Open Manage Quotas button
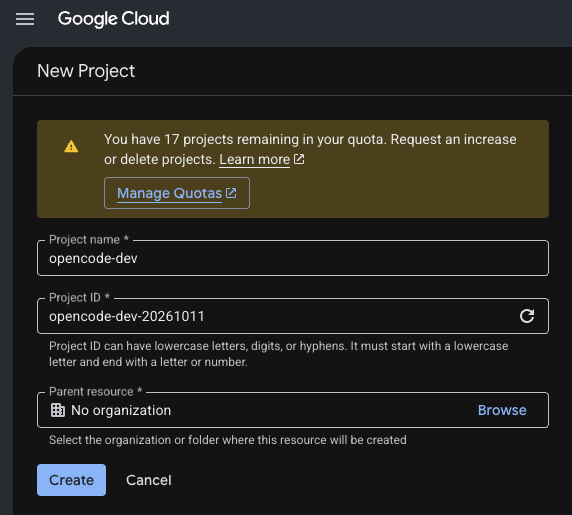 point(177,193)
